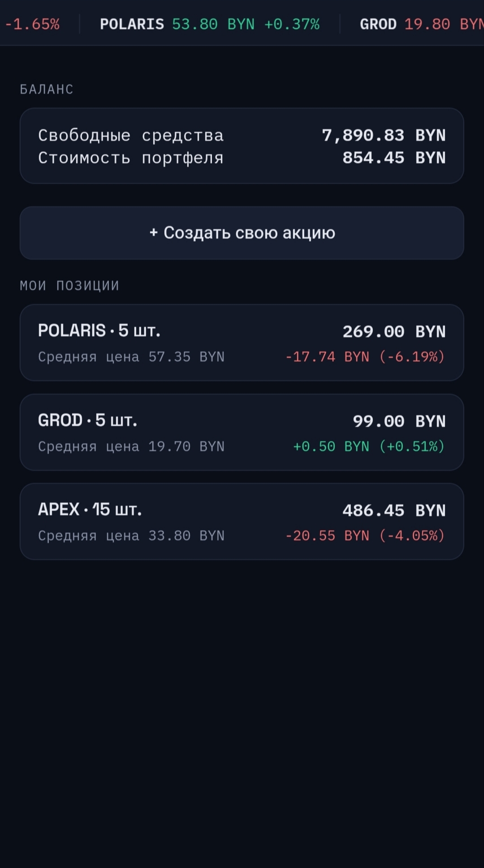Open the GROD position card
Image resolution: width=484 pixels, height=868 pixels.
242,432
